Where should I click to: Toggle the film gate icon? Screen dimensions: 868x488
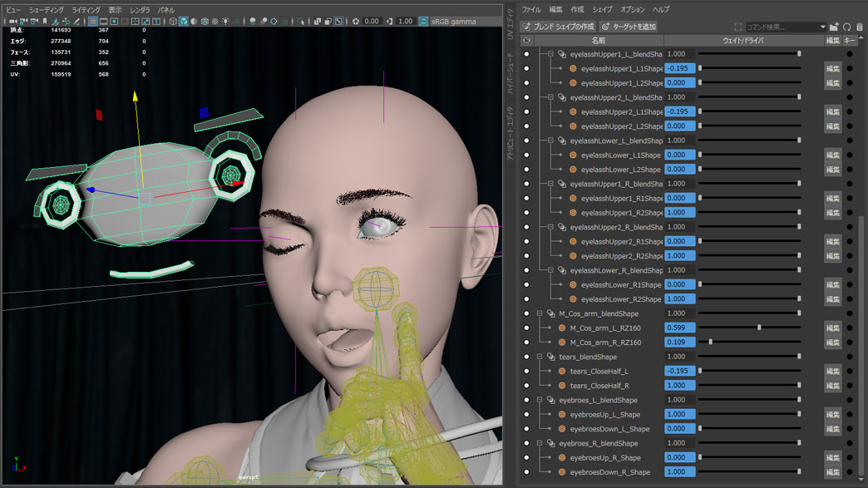(x=104, y=22)
